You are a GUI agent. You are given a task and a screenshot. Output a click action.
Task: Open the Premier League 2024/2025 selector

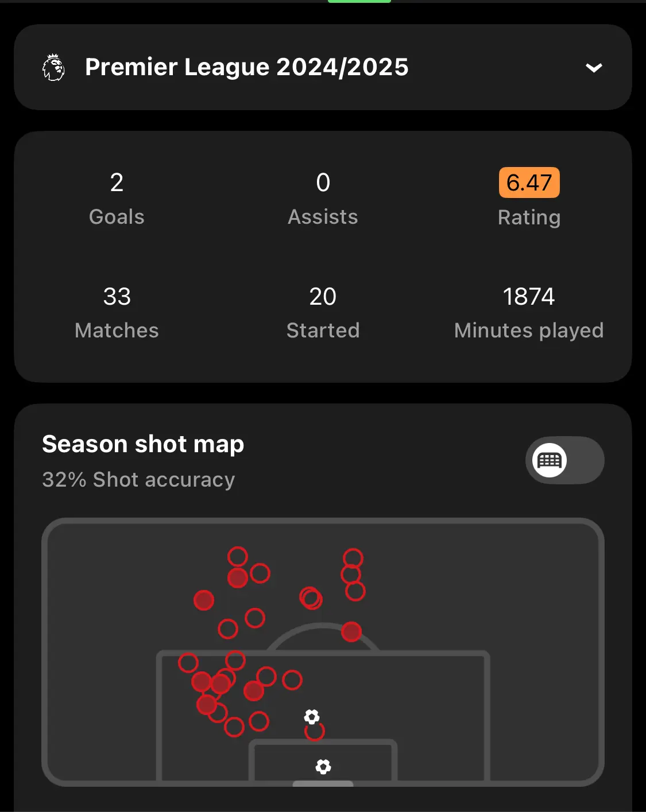[323, 67]
